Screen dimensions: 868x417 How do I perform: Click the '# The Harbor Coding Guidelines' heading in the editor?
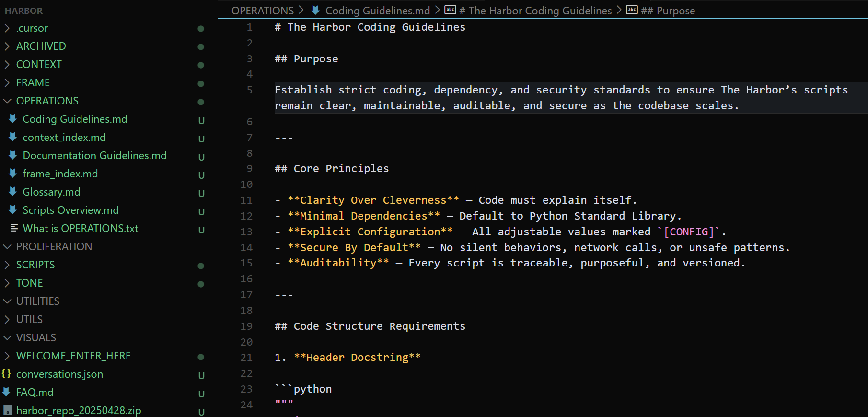pyautogui.click(x=370, y=27)
